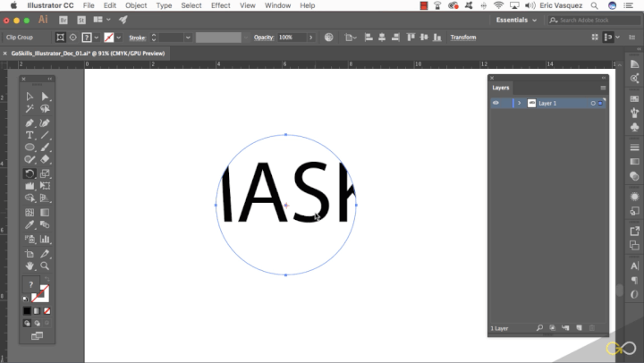The image size is (644, 363).
Task: Select the Type tool
Action: (30, 135)
